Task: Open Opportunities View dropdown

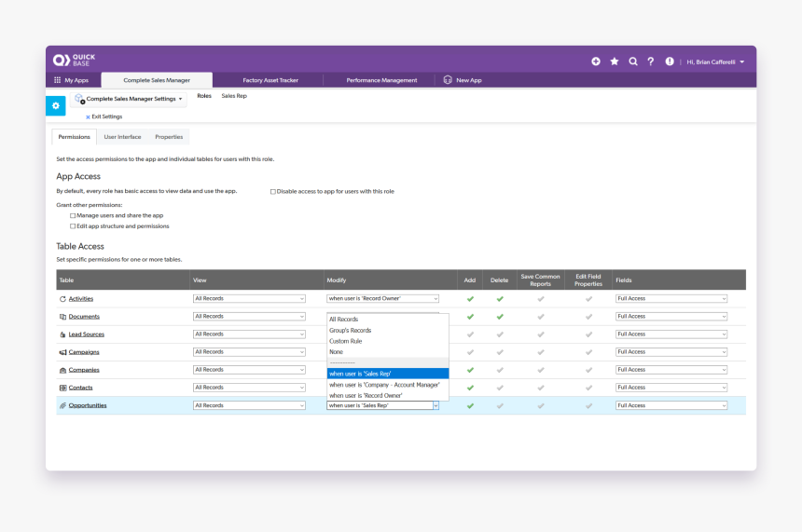Action: point(249,405)
